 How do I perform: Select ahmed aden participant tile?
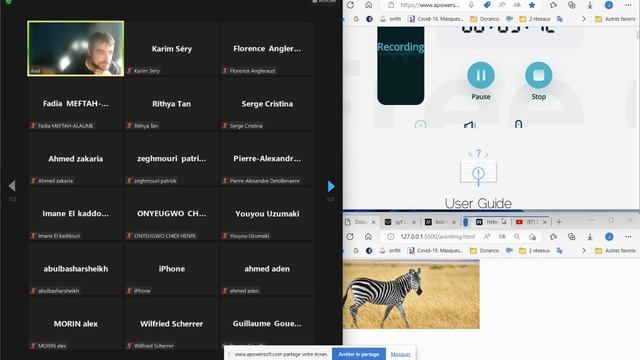pos(267,269)
